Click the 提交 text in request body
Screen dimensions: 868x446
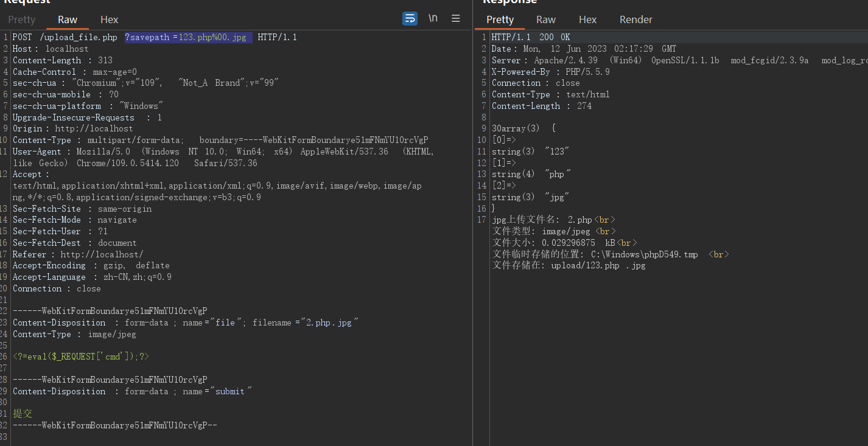point(23,414)
